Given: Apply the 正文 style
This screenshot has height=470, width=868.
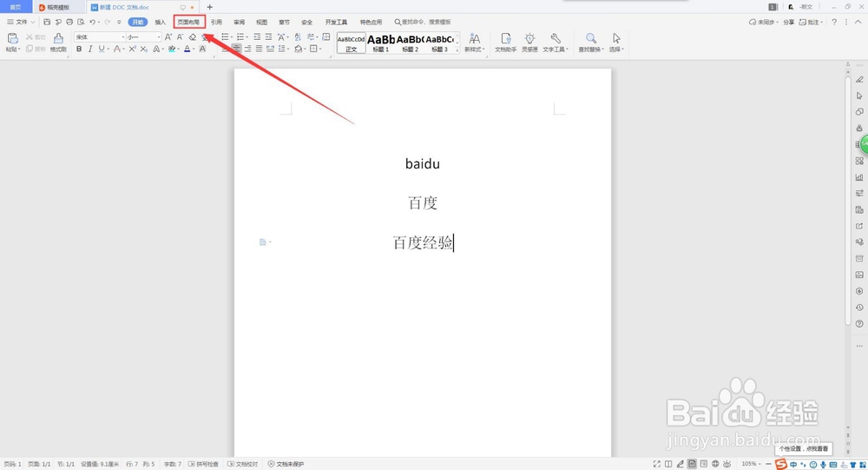Looking at the screenshot, I should click(351, 43).
